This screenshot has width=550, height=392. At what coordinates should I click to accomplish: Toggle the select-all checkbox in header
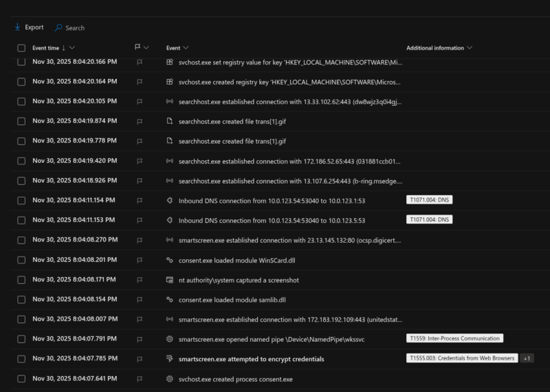pos(21,48)
